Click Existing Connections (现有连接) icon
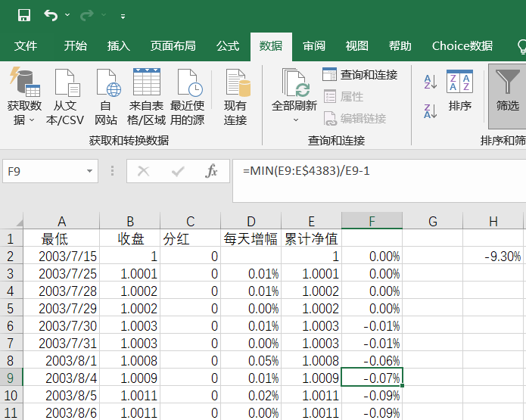This screenshot has height=420, width=526. click(235, 97)
